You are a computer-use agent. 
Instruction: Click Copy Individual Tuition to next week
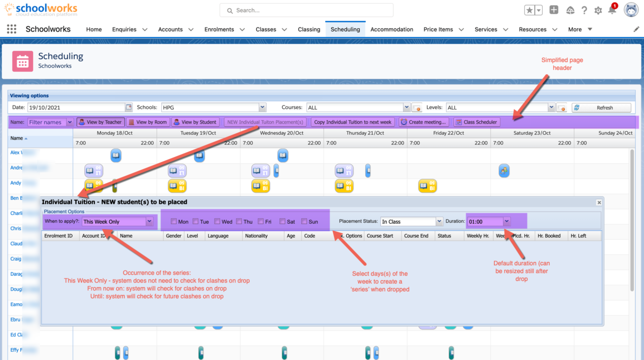[x=352, y=122]
